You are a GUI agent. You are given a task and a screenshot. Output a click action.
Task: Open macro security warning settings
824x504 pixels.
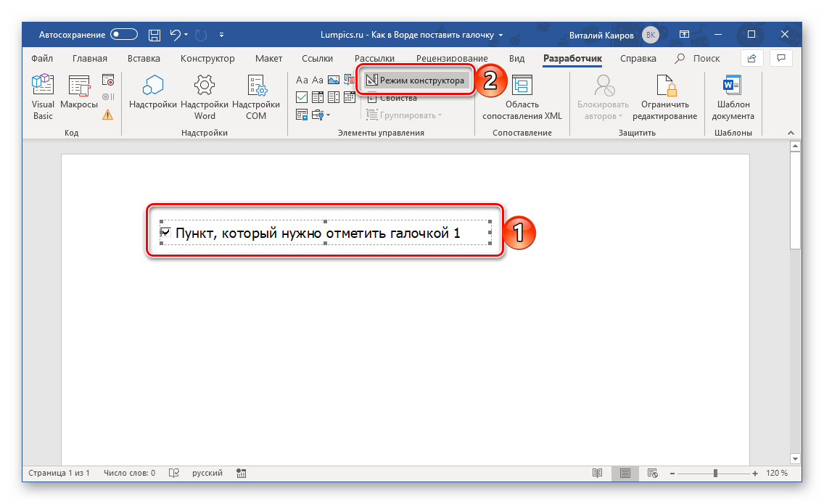[108, 115]
